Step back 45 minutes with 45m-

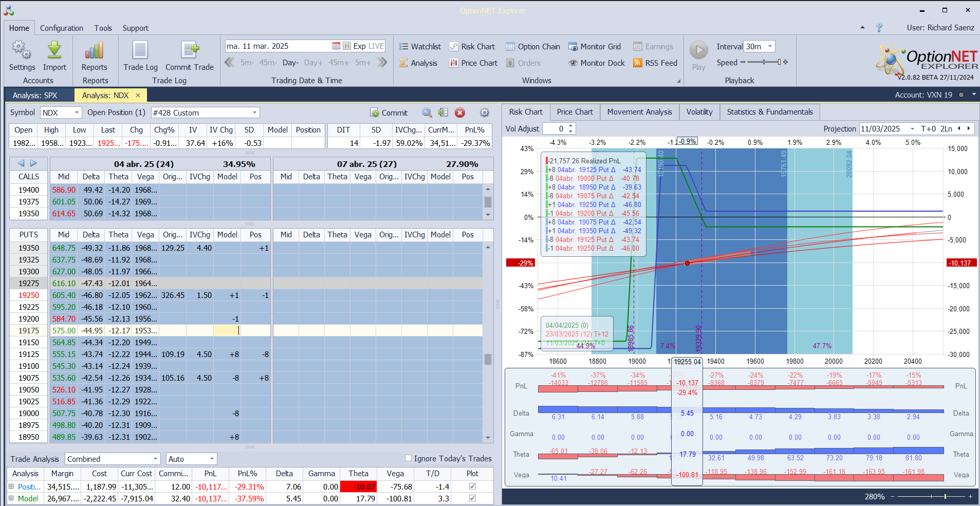click(268, 63)
